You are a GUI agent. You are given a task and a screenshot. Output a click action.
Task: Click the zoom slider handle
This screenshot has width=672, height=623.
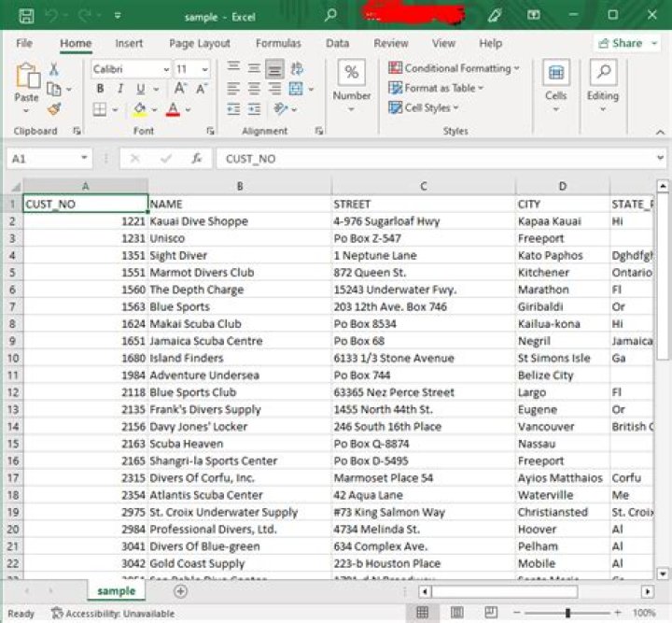567,613
